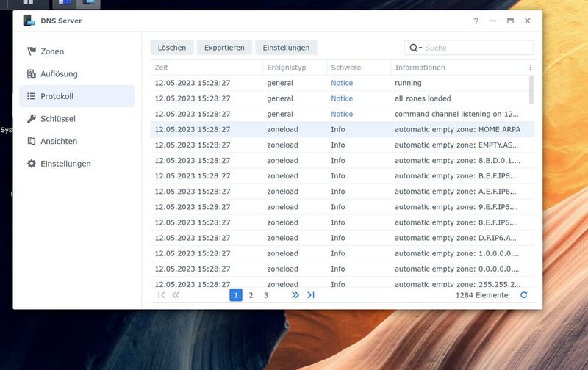
Task: Click the Exportieren button
Action: click(x=224, y=48)
